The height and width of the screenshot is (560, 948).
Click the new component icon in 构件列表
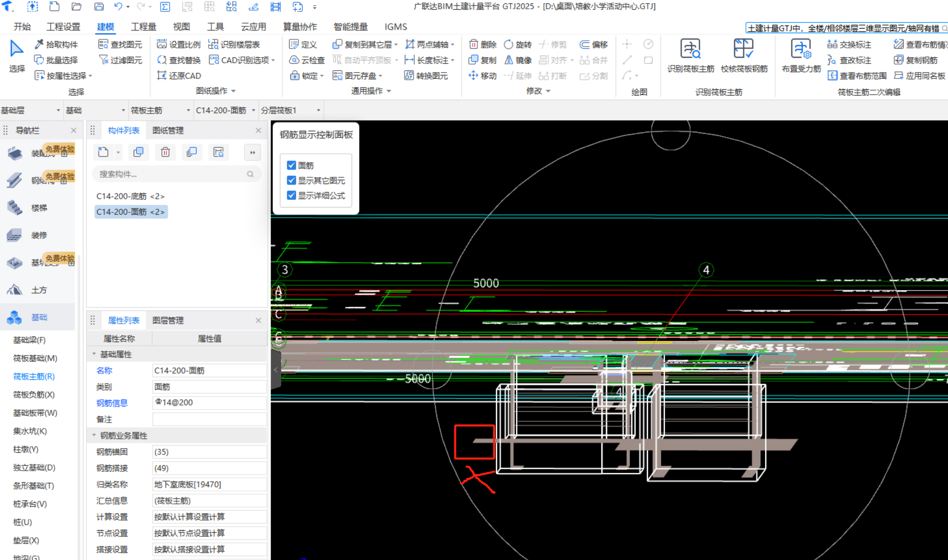[103, 152]
